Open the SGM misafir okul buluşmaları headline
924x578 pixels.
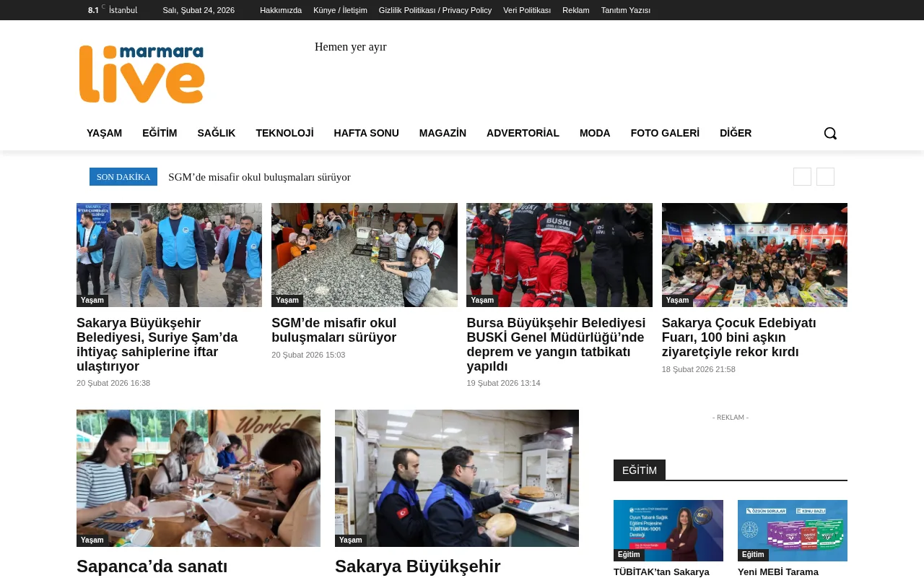[334, 330]
